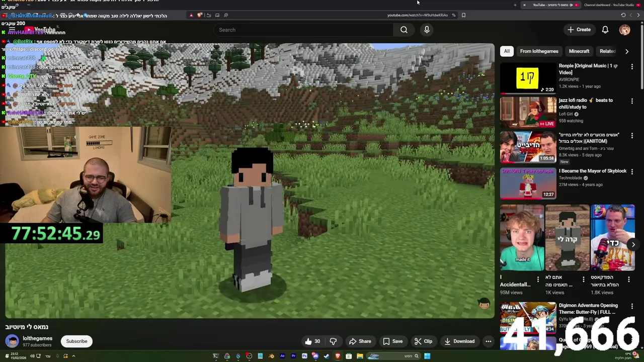Click the Share button

pyautogui.click(x=360, y=341)
